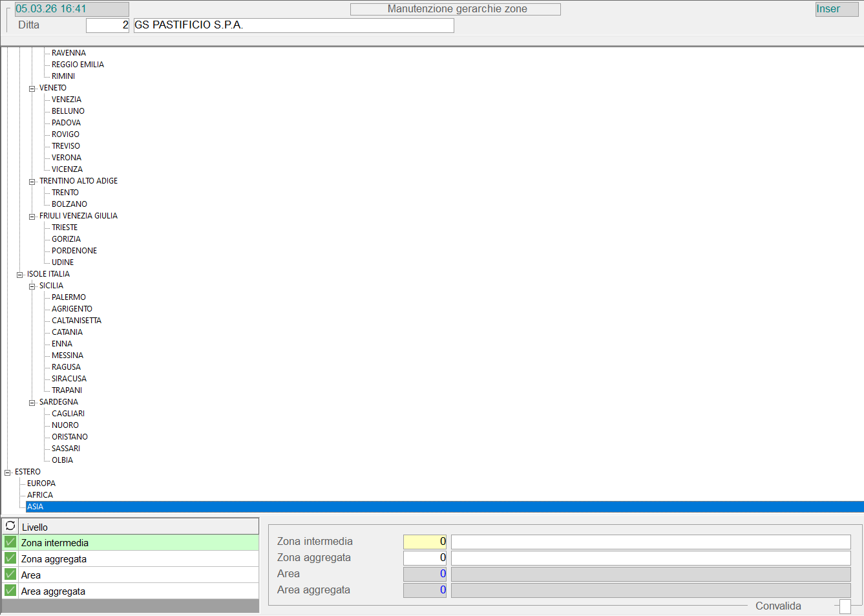This screenshot has height=616, width=864.
Task: Select the PALERMO province in tree
Action: pyautogui.click(x=68, y=297)
